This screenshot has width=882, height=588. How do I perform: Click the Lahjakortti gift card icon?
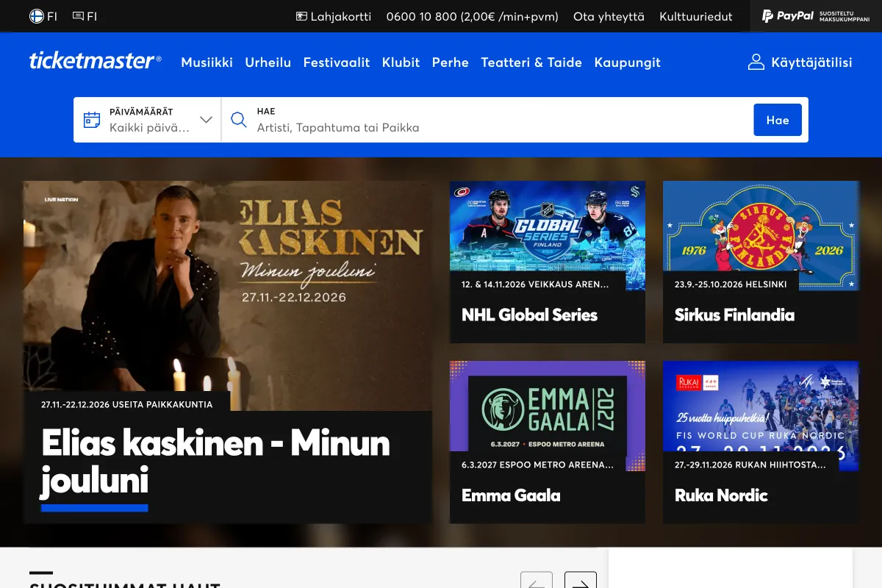(x=301, y=16)
